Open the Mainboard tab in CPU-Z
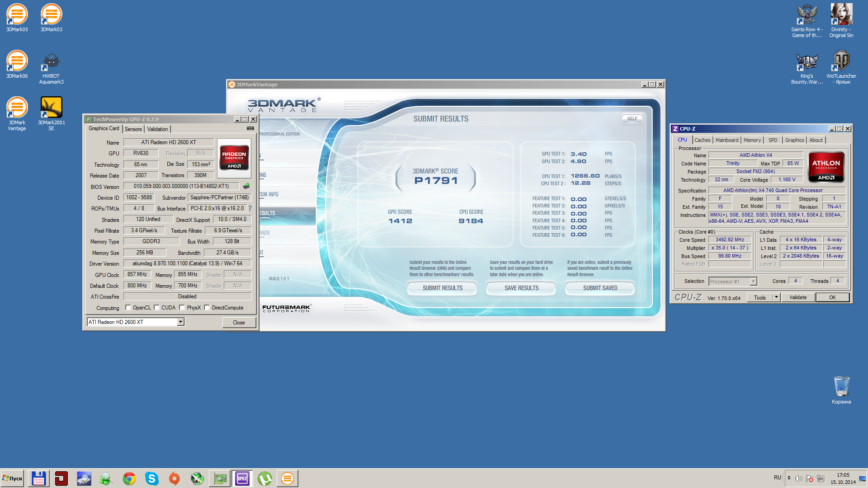Image resolution: width=868 pixels, height=488 pixels. point(727,140)
